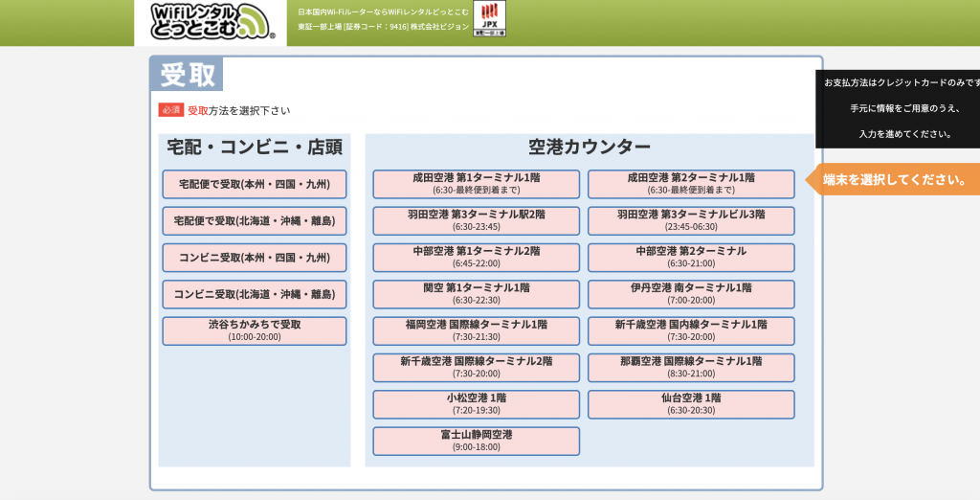Viewport: 980px width, 500px height.
Task: Pick 中部空港 第2ターミナル counter
Action: tap(691, 257)
